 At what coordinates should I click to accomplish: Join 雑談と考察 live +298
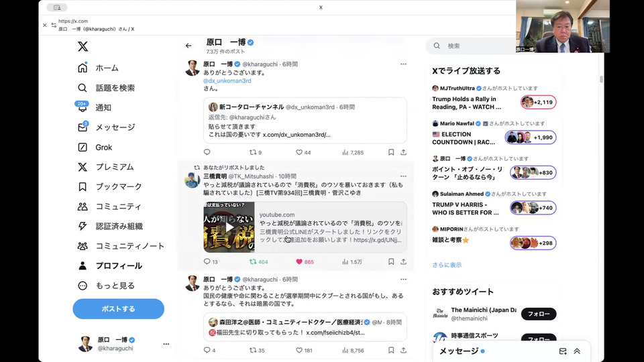[533, 243]
